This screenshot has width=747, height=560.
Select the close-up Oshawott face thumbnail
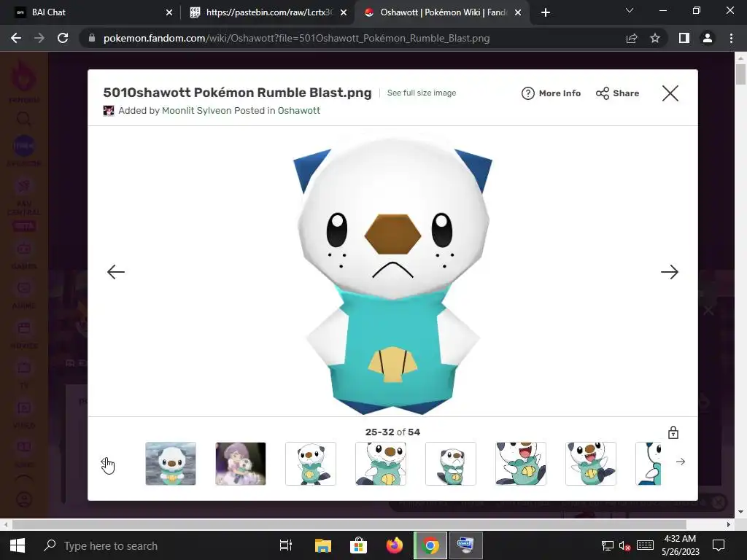[381, 463]
